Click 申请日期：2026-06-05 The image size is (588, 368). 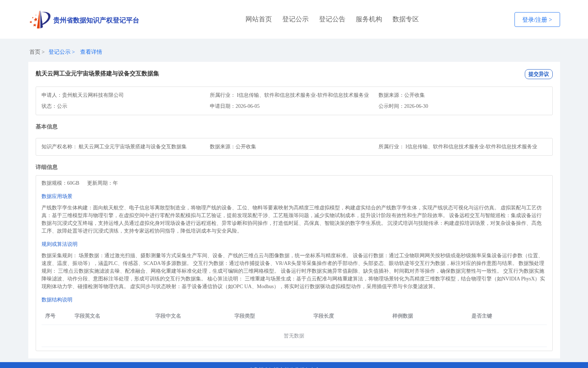pyautogui.click(x=235, y=106)
